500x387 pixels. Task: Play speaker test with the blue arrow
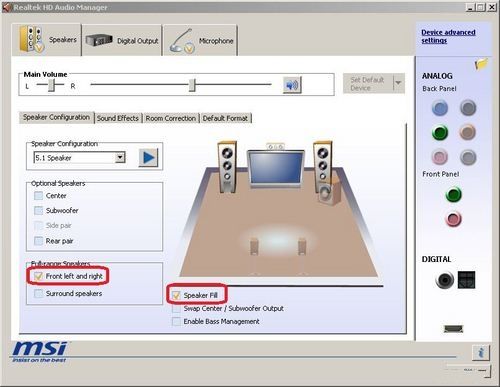[x=148, y=158]
